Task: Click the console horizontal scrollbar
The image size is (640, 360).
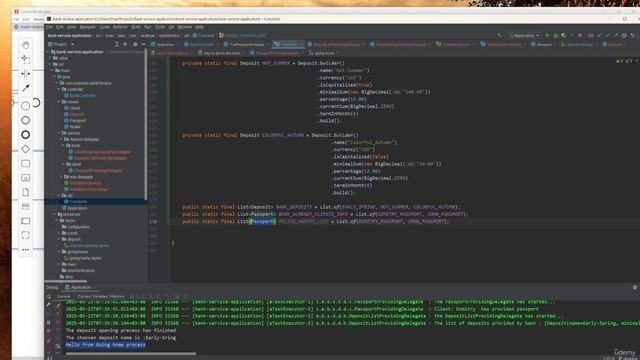Action: (x=131, y=353)
